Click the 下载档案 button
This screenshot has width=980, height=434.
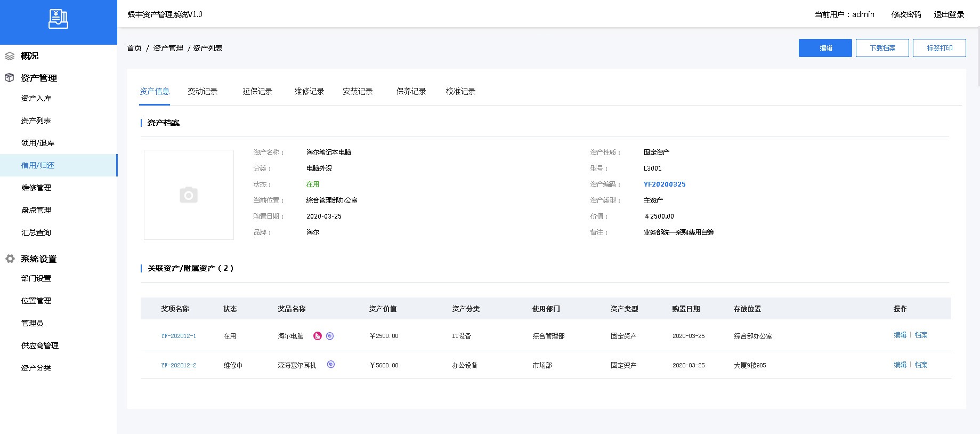tap(882, 48)
